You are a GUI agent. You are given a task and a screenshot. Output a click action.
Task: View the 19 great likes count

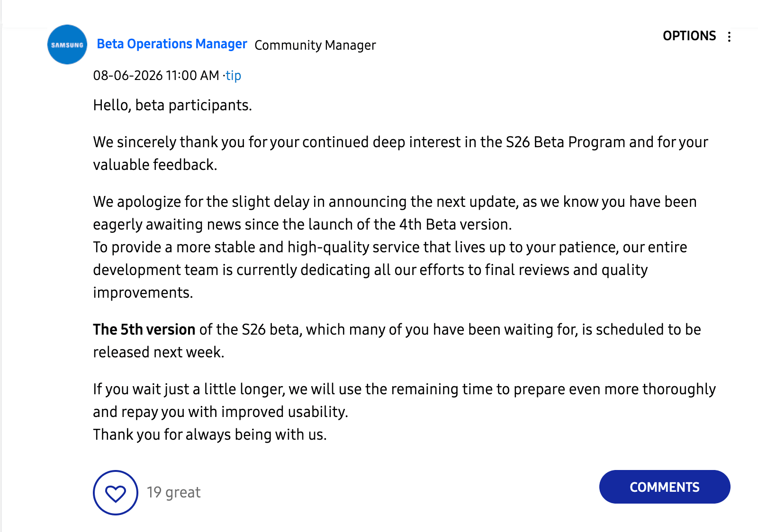[174, 492]
